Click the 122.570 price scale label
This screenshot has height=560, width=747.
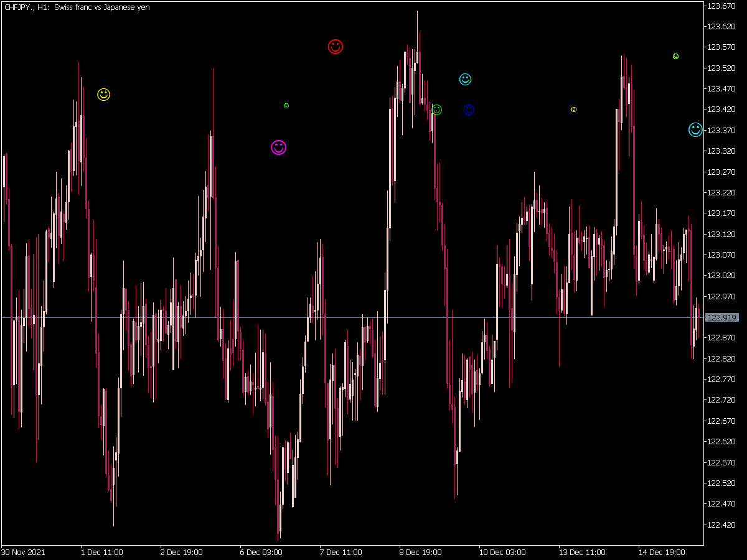[x=722, y=462]
